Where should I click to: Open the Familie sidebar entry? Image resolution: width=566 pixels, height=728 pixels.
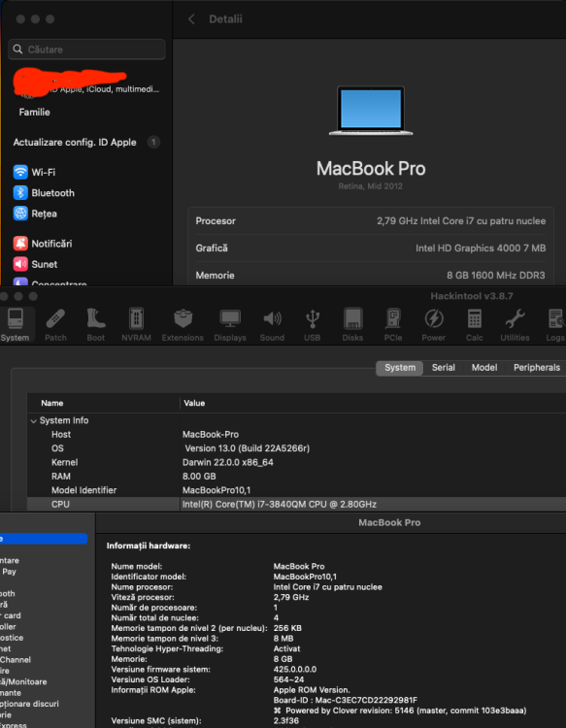pos(34,112)
